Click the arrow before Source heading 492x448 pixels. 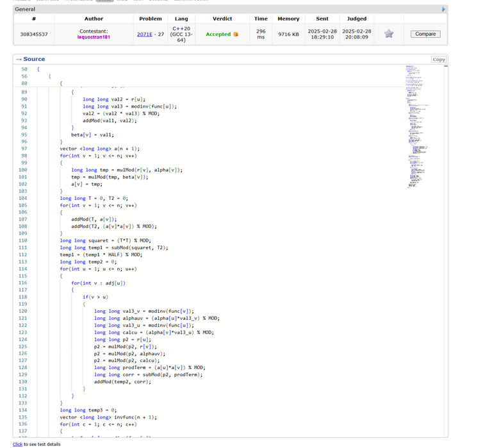19,59
